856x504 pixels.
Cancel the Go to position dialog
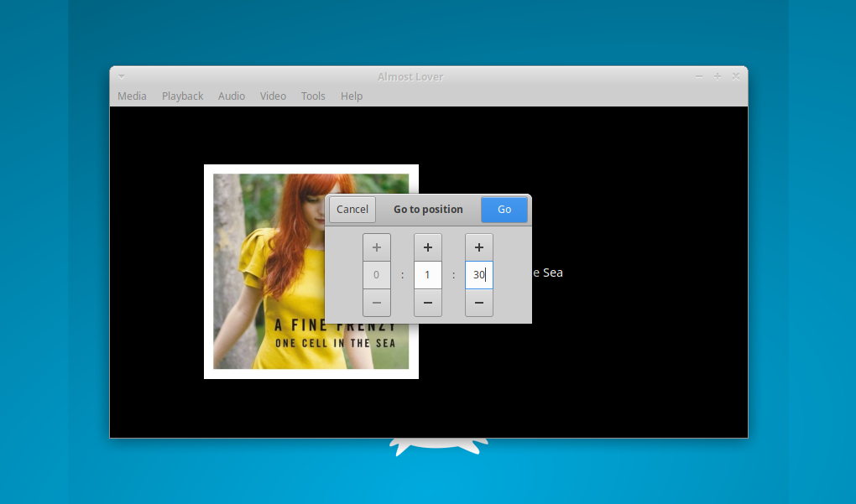352,210
